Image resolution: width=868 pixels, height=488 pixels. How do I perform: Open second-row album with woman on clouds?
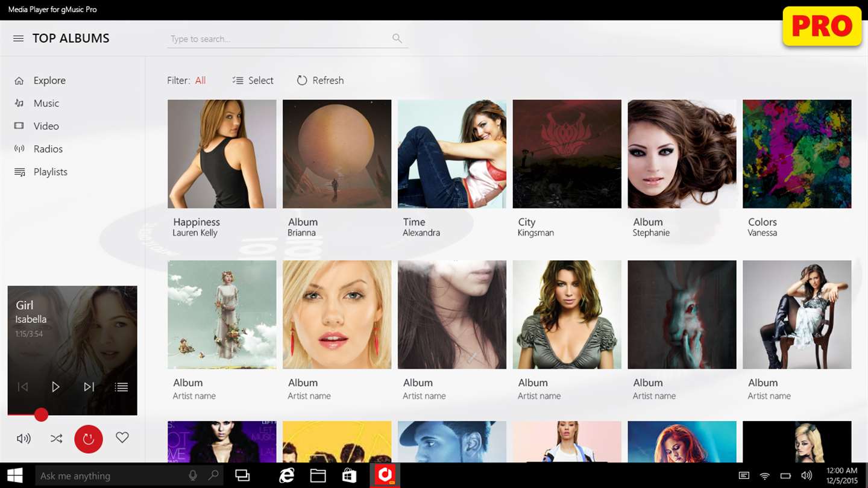222,314
